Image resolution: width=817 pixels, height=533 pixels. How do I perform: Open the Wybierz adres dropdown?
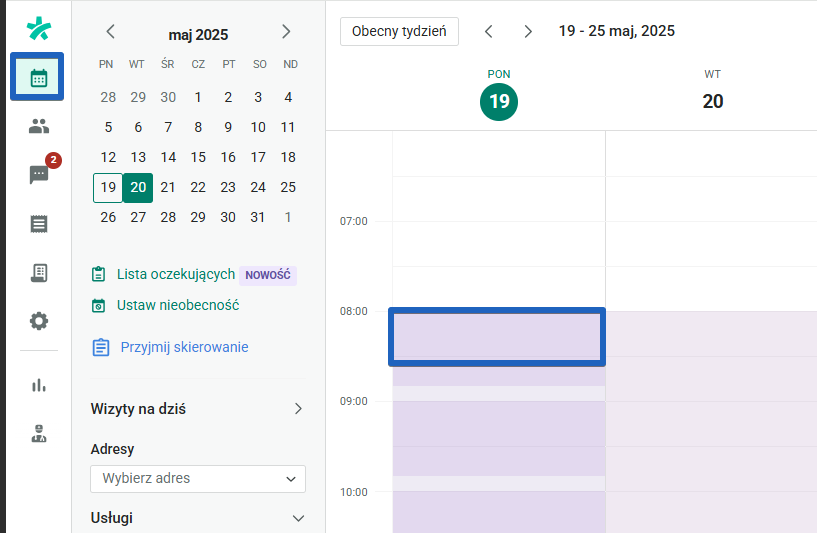[198, 479]
